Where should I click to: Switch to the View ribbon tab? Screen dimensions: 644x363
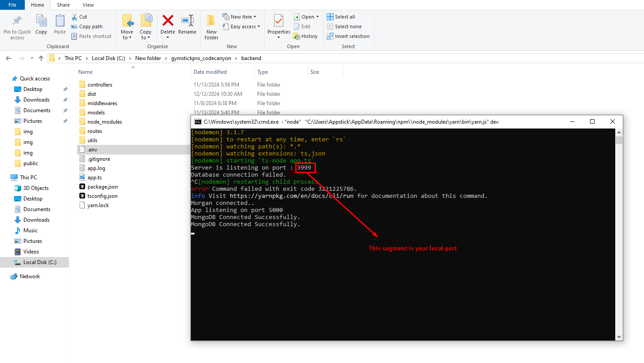[88, 5]
